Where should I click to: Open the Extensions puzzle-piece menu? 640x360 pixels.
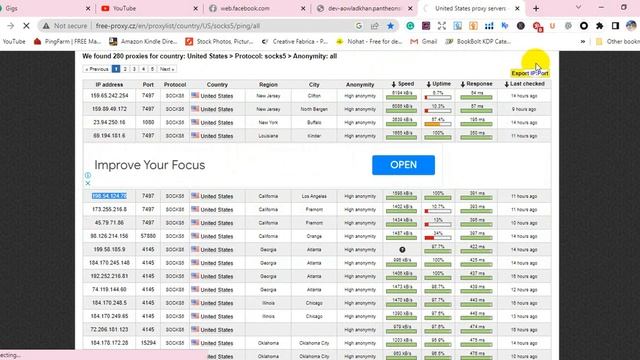tap(600, 26)
